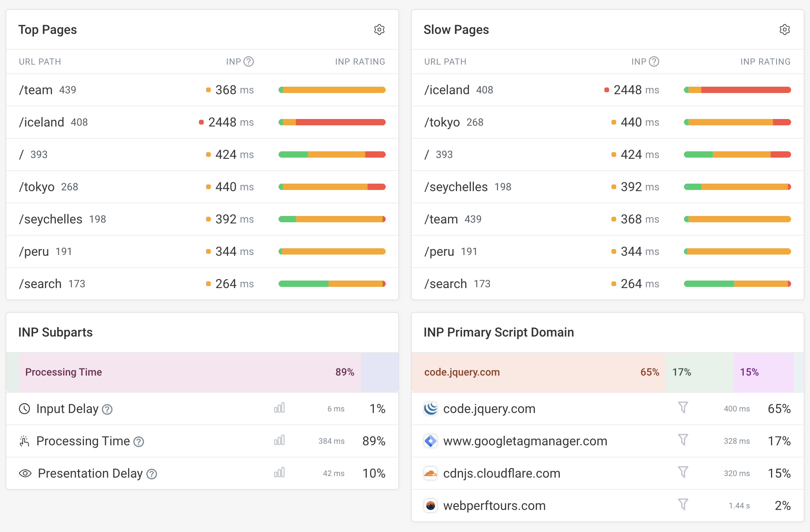Open /team page in Top Pages
This screenshot has width=810, height=532.
coord(36,90)
